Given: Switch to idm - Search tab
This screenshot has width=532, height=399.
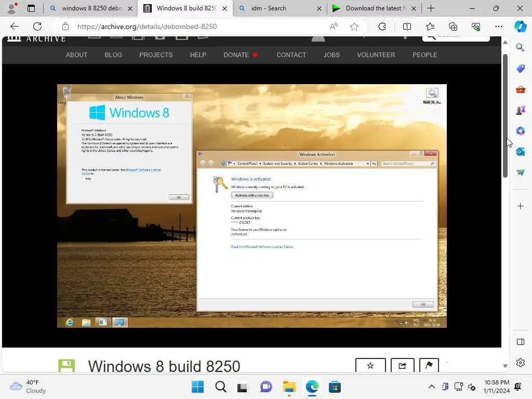Looking at the screenshot, I should tap(280, 8).
